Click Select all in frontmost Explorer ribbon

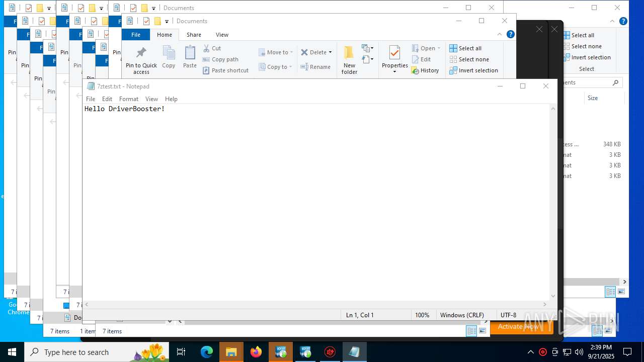[x=465, y=48]
